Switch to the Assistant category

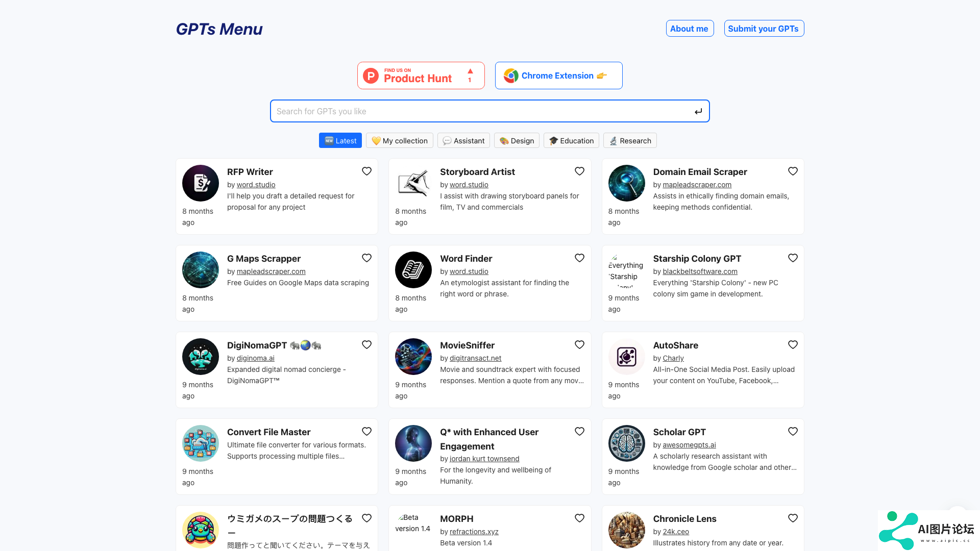coord(463,141)
